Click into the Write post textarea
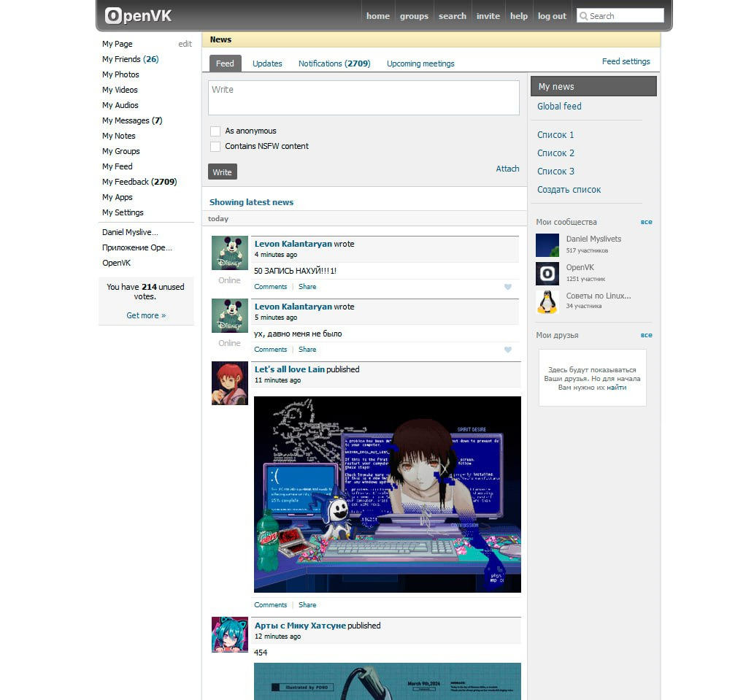 coord(363,98)
